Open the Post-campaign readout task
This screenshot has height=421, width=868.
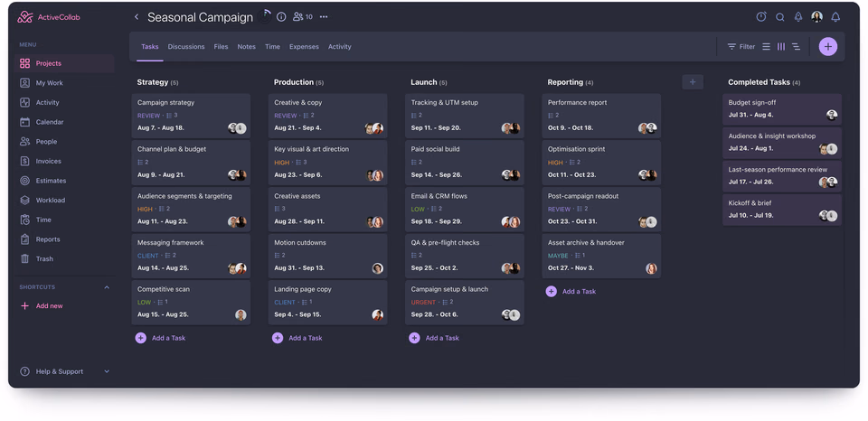point(601,209)
